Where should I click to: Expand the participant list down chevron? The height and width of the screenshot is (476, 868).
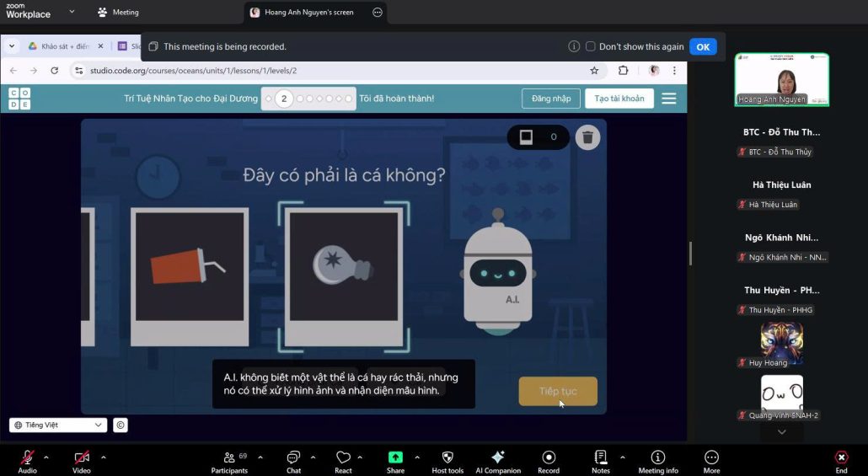pyautogui.click(x=781, y=432)
